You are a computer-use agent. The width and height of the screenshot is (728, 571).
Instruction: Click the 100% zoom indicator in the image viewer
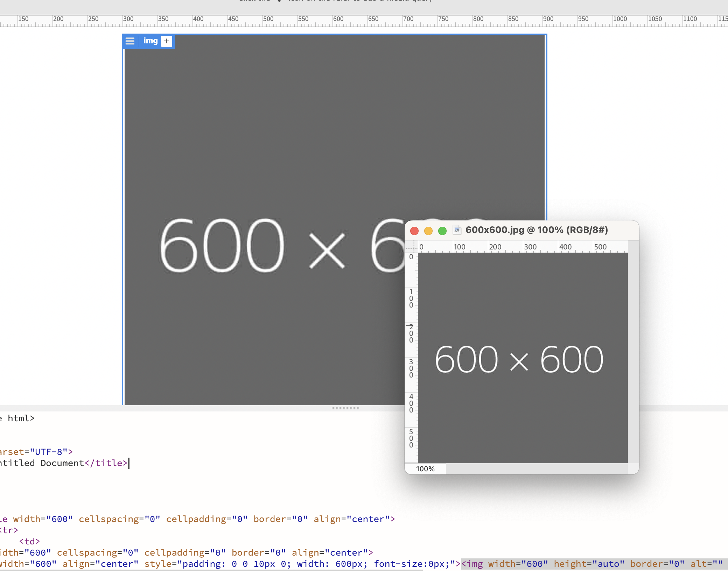[x=426, y=468]
